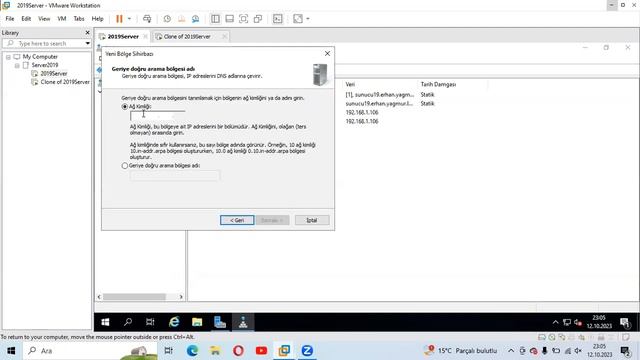Collapse the My Computer tree node
Screen dimensions: 640x360
(8, 57)
